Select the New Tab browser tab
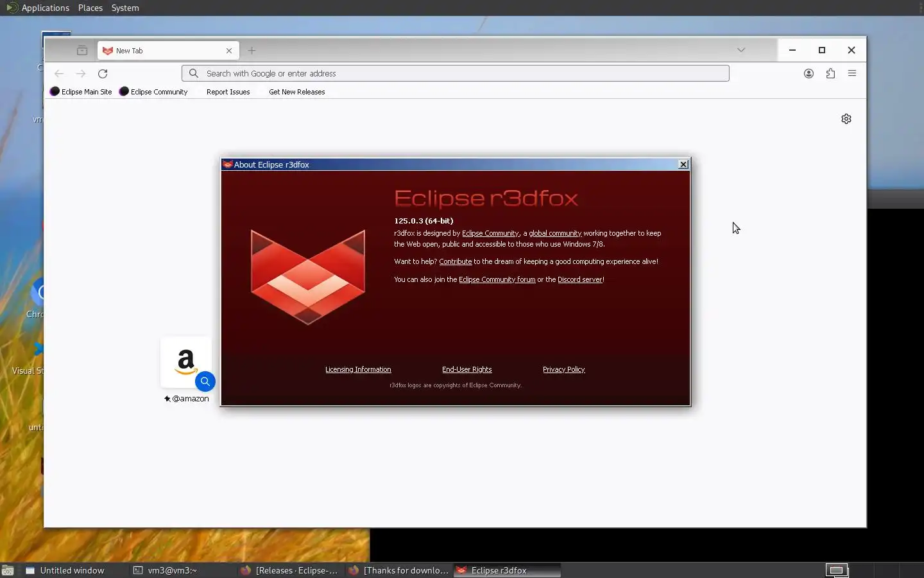924x578 pixels. 168,51
